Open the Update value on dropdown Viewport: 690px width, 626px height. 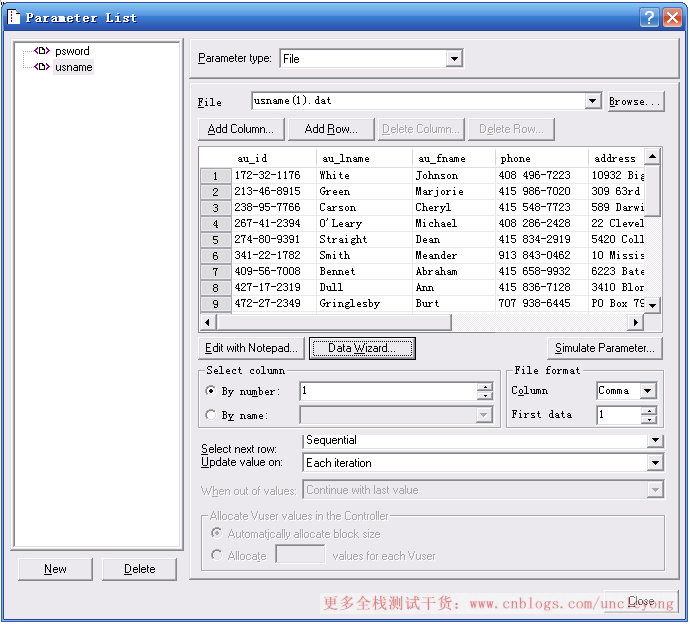coord(655,463)
